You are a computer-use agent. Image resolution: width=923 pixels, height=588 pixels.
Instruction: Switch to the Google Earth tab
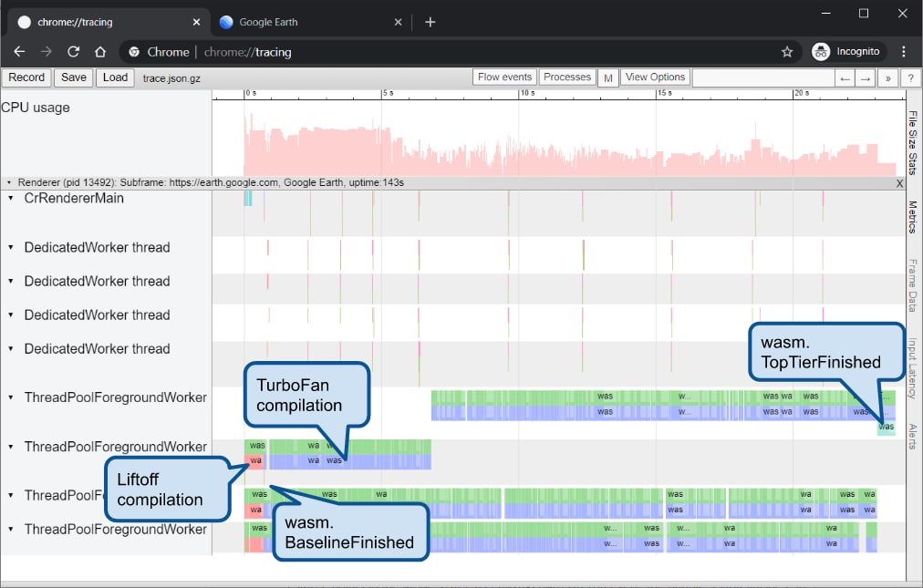tap(268, 22)
